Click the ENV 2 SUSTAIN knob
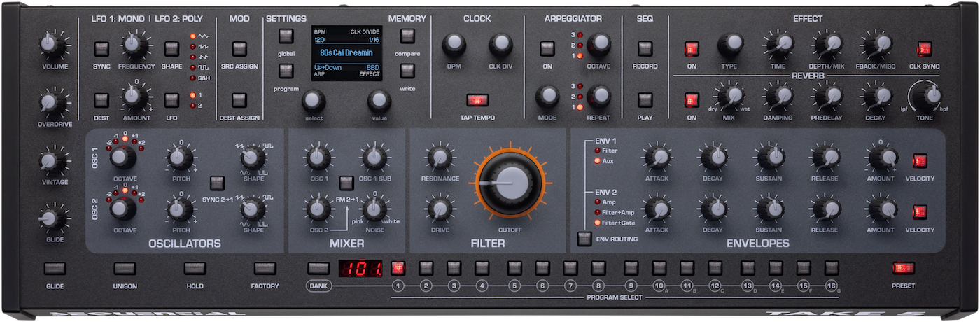 click(769, 209)
